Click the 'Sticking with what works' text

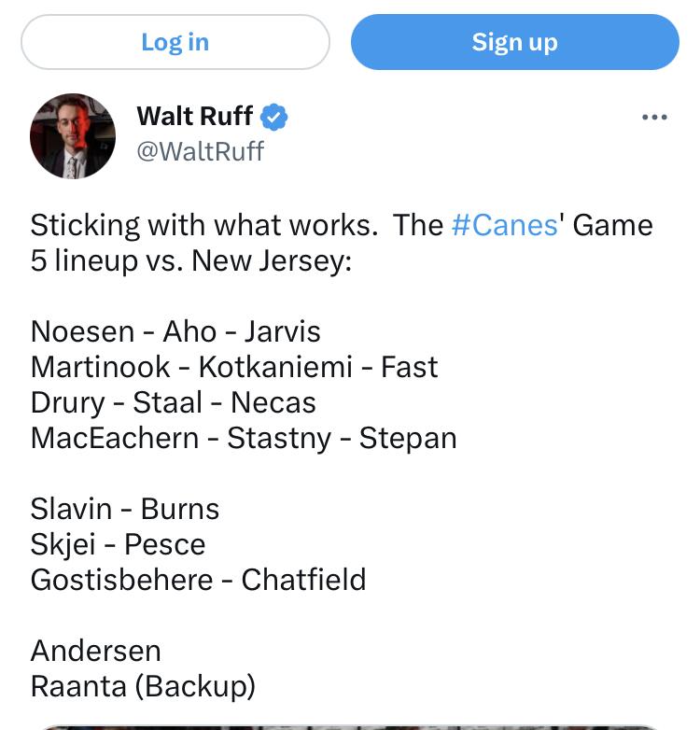pyautogui.click(x=203, y=225)
